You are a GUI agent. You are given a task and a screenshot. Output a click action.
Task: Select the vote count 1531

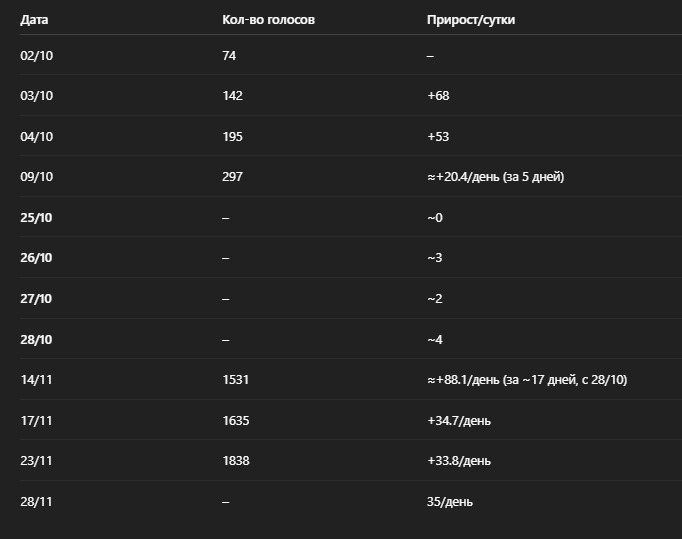pos(236,380)
